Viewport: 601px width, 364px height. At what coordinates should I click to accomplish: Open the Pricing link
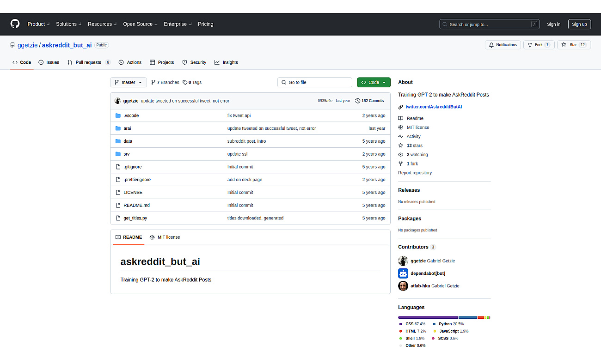click(x=206, y=24)
